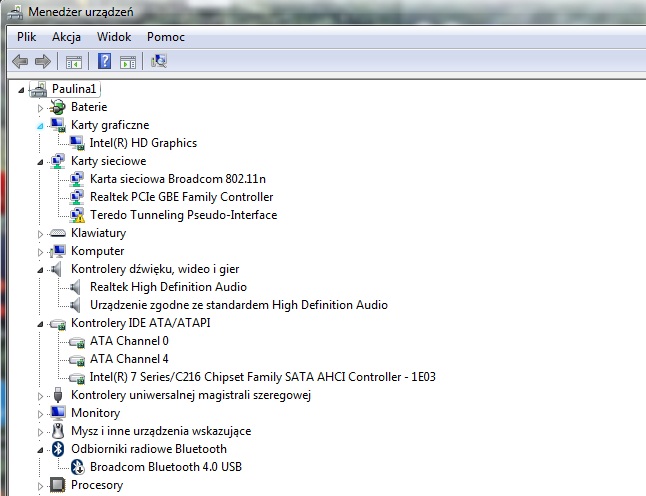Open the Plik menu
Viewport: 646px width, 496px height.
coord(26,37)
